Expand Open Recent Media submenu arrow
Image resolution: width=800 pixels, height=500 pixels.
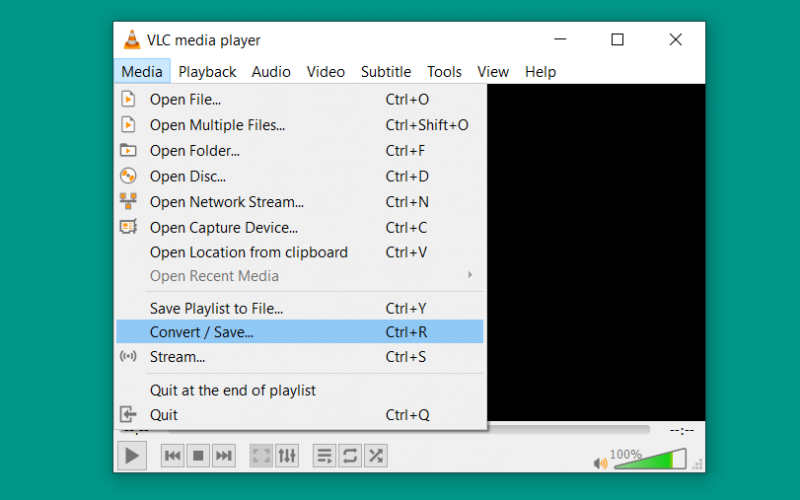(x=470, y=275)
